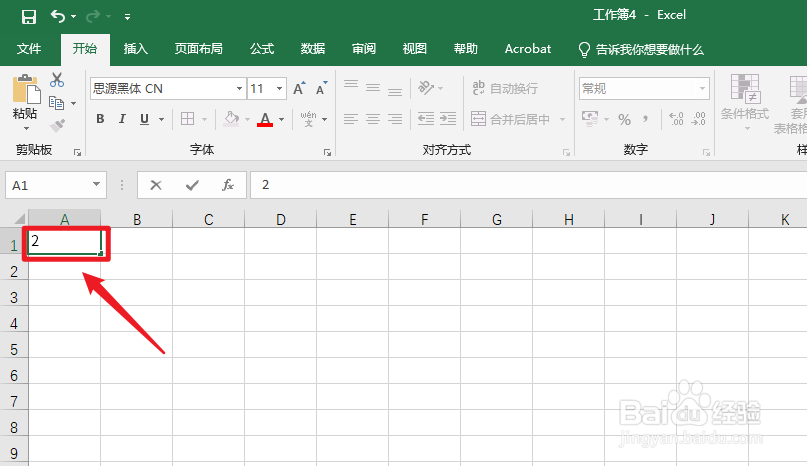Click the 粘贴 paste clipboard icon

[x=26, y=89]
